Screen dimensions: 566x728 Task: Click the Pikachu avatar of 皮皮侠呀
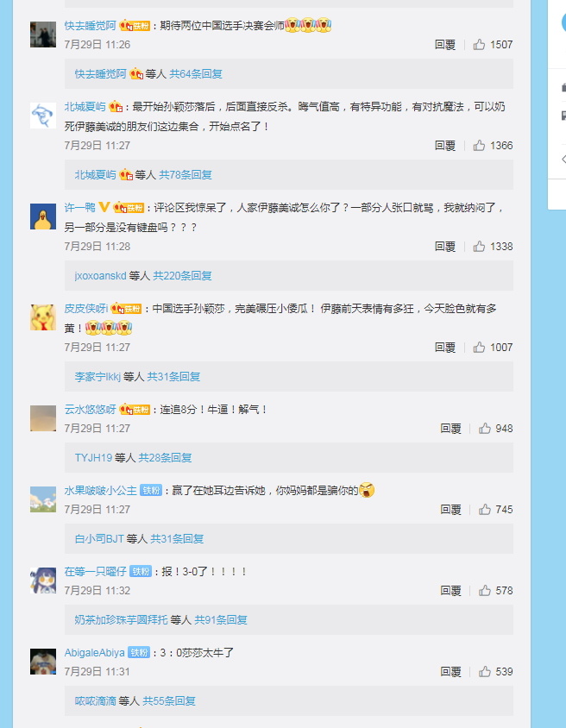(43, 317)
